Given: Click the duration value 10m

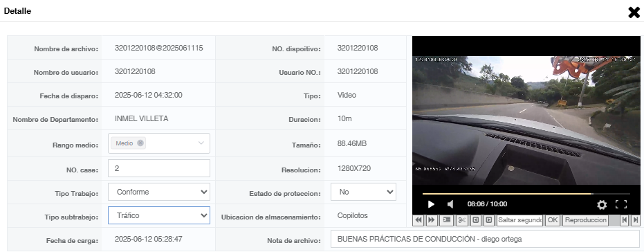Looking at the screenshot, I should pyautogui.click(x=344, y=118).
